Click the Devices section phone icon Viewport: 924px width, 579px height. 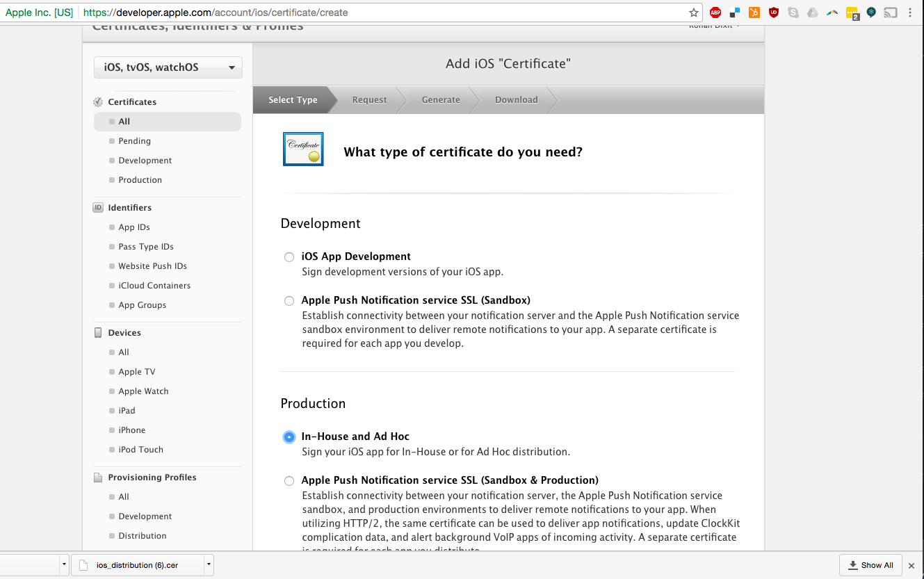pyautogui.click(x=98, y=333)
